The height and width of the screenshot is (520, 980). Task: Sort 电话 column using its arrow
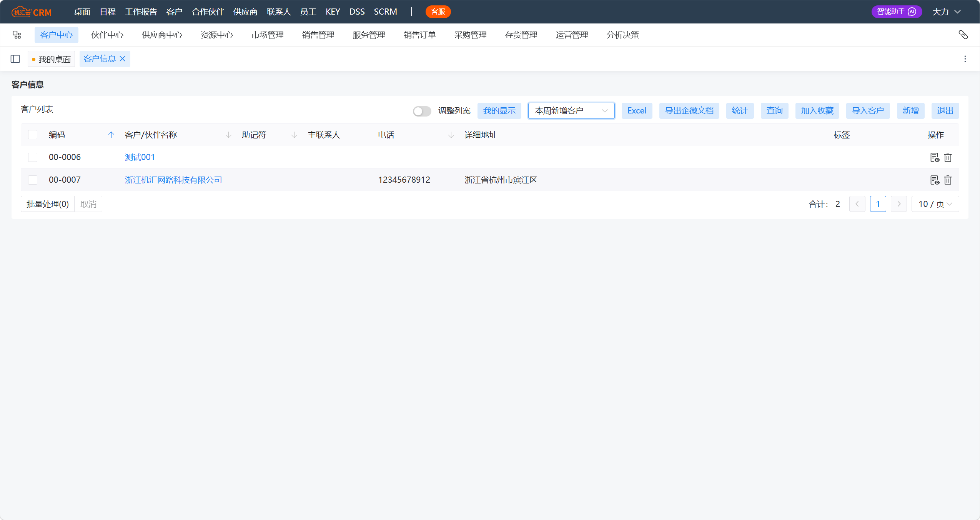451,135
